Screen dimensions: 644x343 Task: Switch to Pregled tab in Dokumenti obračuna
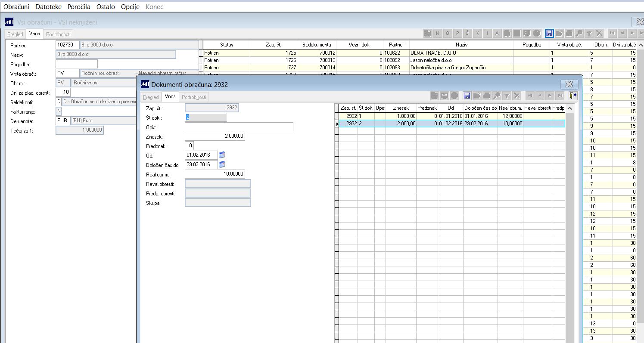[x=151, y=97]
